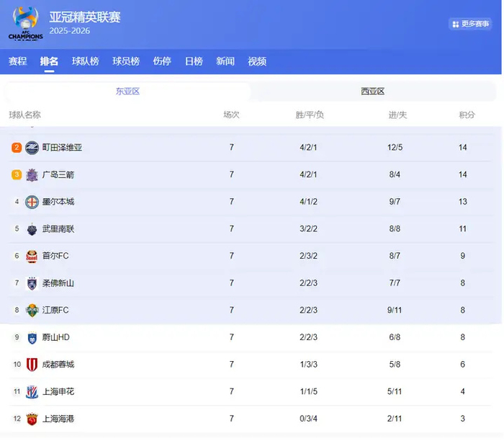Click the 武里南联 club badge
This screenshot has height=441, width=504.
pyautogui.click(x=32, y=229)
